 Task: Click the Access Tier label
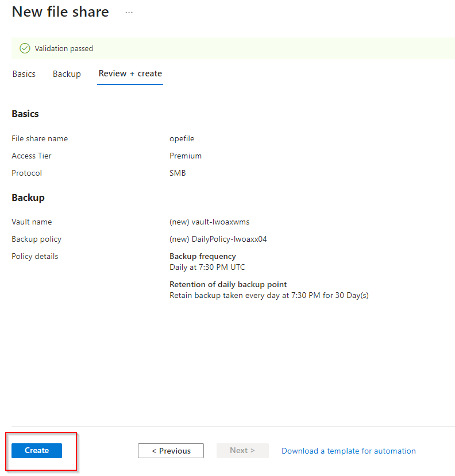[x=32, y=156]
